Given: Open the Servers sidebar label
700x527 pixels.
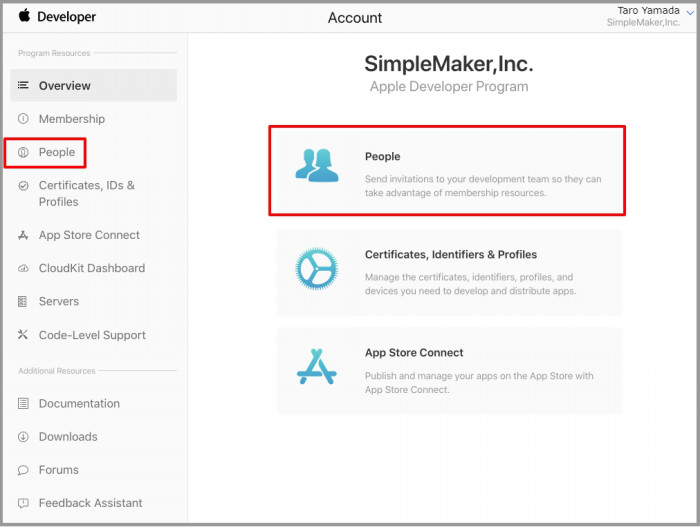Looking at the screenshot, I should [59, 301].
